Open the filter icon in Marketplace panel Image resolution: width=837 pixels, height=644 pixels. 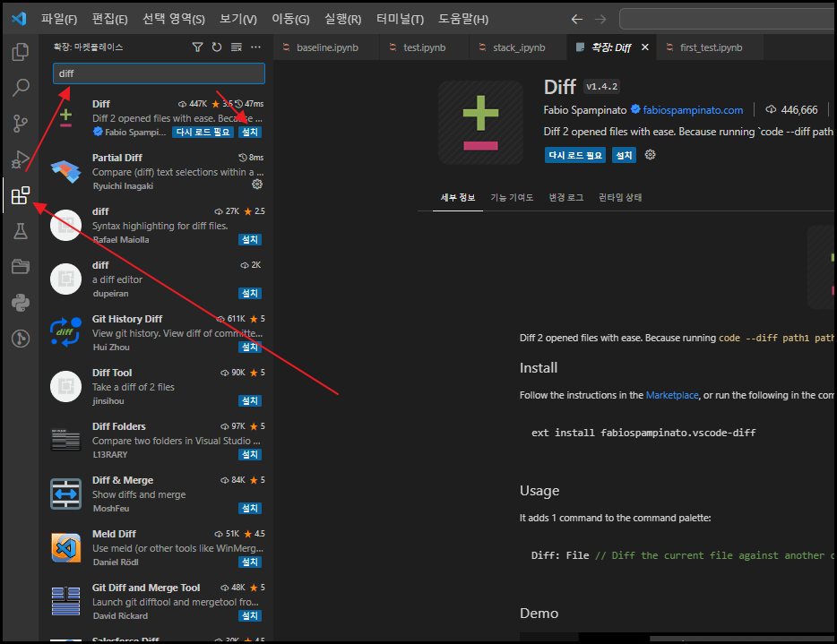[x=197, y=47]
